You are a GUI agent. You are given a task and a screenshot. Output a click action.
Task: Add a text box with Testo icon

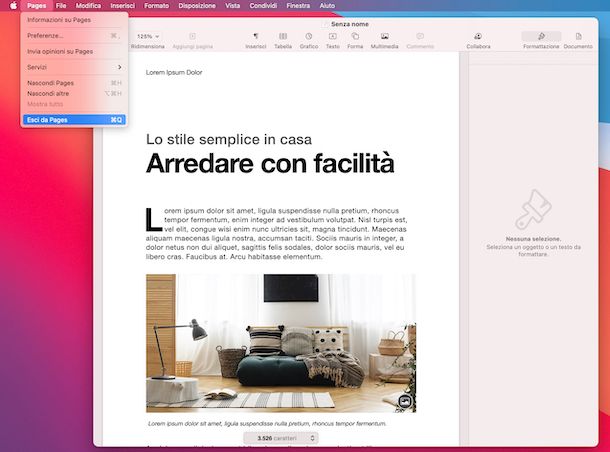[x=333, y=36]
